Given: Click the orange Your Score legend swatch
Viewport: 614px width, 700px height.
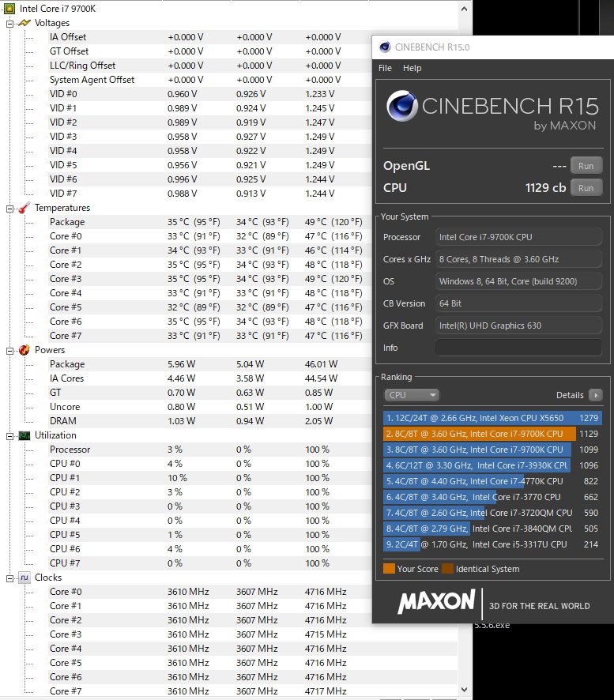Looking at the screenshot, I should 389,569.
